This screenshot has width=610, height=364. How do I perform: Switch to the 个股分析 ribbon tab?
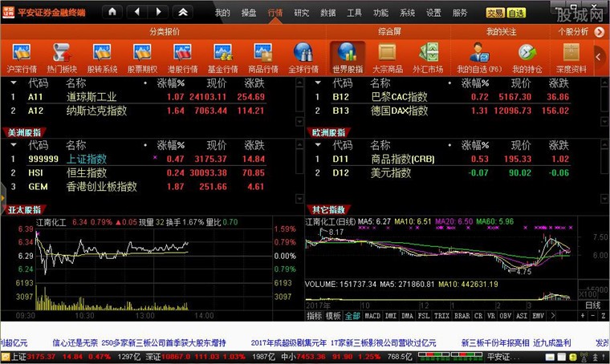(x=573, y=32)
